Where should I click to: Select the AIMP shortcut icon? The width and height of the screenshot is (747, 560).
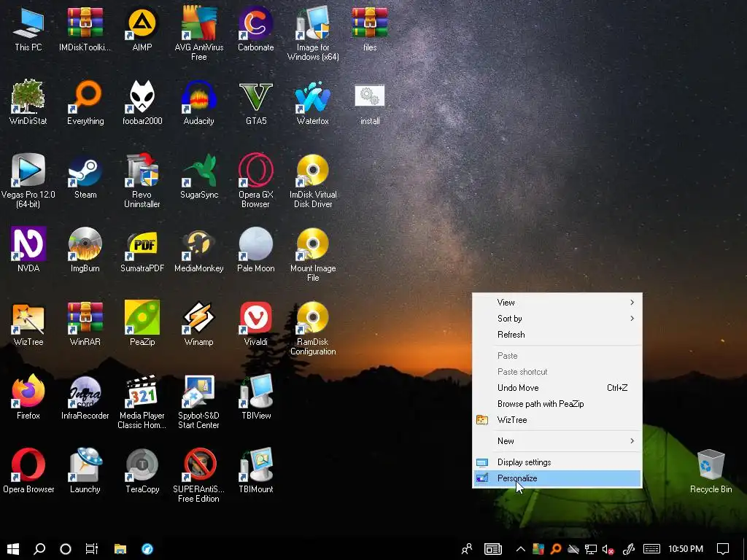(x=142, y=24)
